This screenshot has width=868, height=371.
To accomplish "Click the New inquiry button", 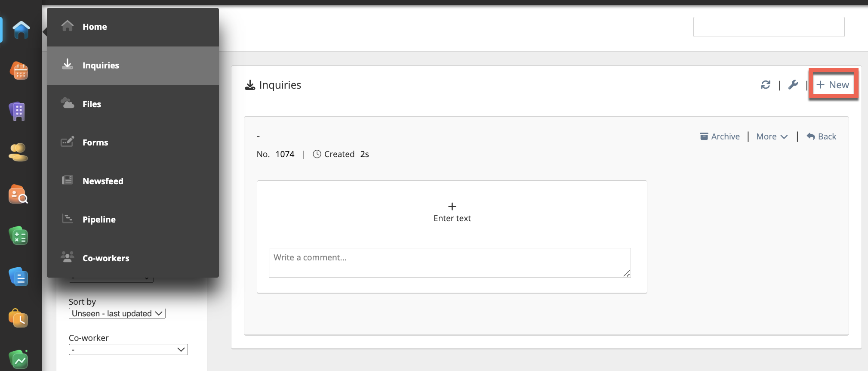I will [x=833, y=85].
